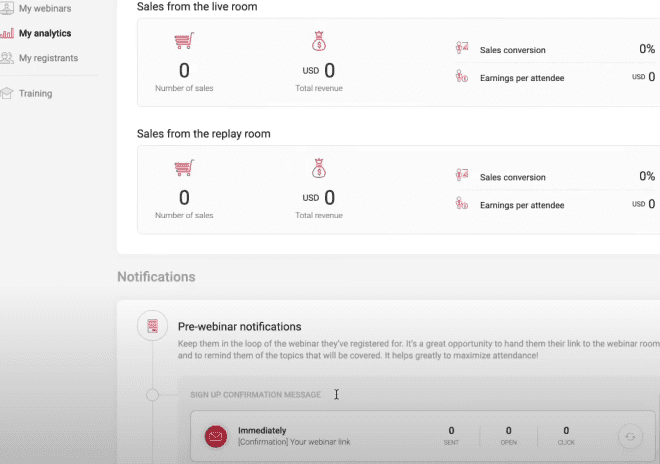Click the timeline marker beside Sign Up Confirmation
This screenshot has width=660, height=464.
pos(152,395)
